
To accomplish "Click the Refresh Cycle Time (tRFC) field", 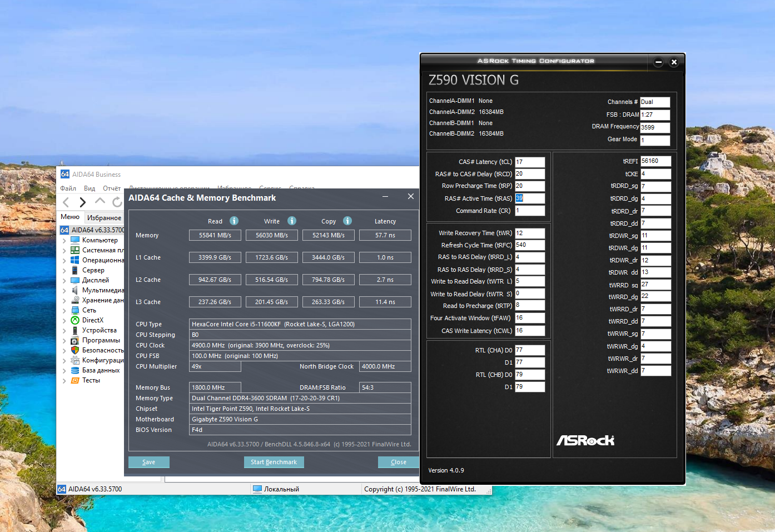I will point(530,245).
